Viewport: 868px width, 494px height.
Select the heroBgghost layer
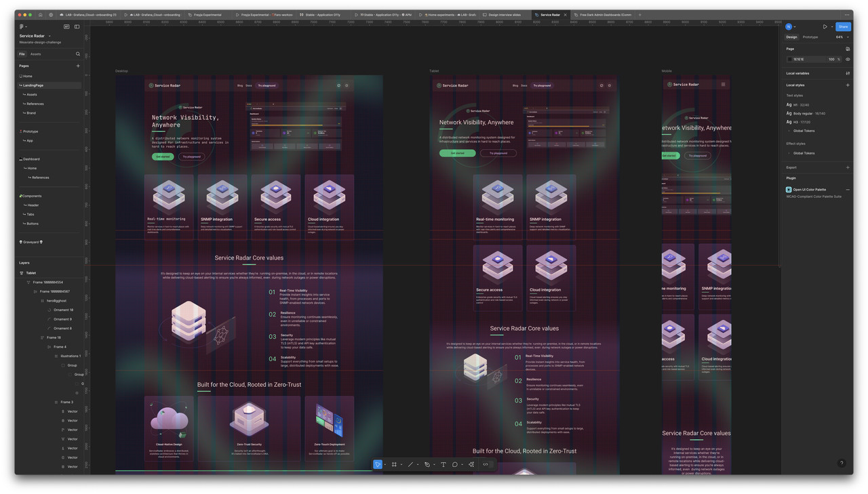56,300
